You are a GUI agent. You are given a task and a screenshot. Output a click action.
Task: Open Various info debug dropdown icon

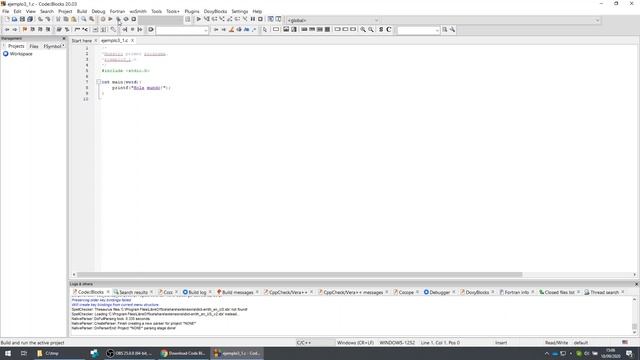(278, 19)
